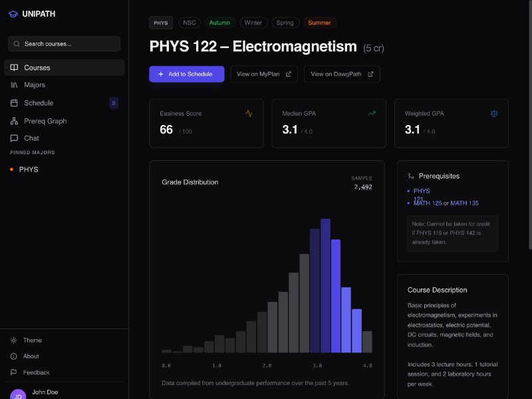Click the Schedule badge showing 3
The image size is (532, 399).
114,103
